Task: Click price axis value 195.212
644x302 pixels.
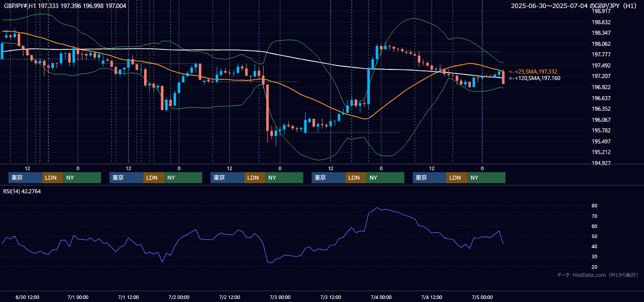Action: click(x=601, y=152)
